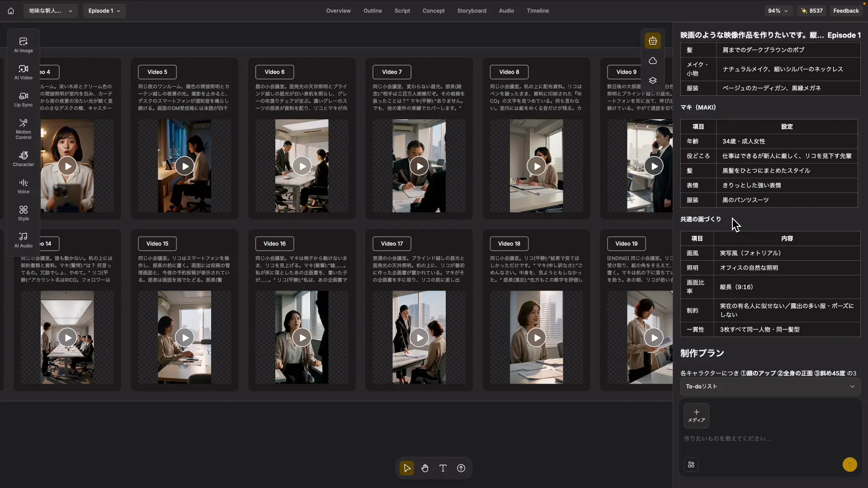Switch to the Overview tab

coord(339,11)
